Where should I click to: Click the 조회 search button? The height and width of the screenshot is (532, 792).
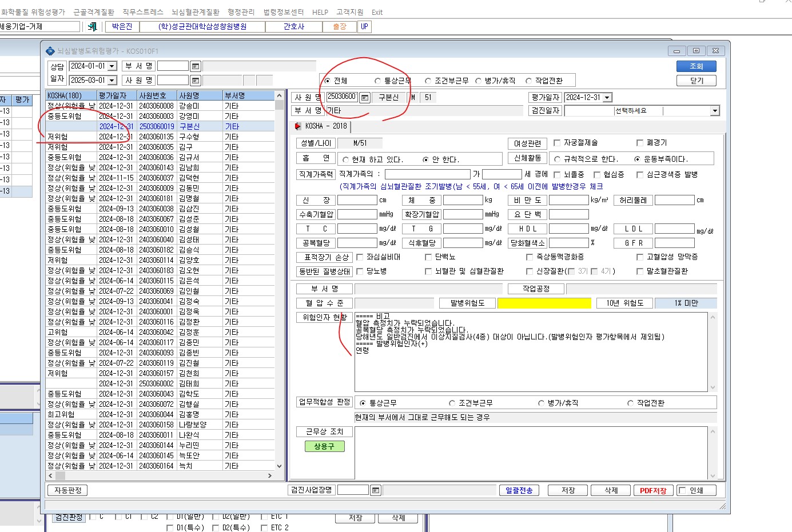[x=696, y=66]
